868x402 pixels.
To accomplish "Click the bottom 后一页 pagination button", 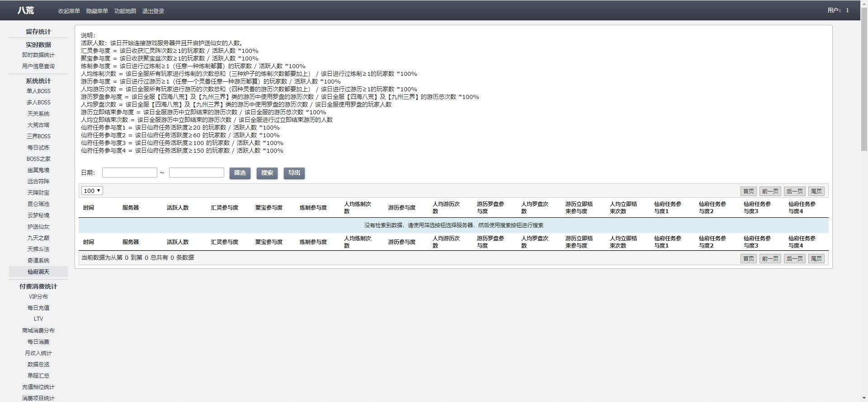I will point(795,258).
